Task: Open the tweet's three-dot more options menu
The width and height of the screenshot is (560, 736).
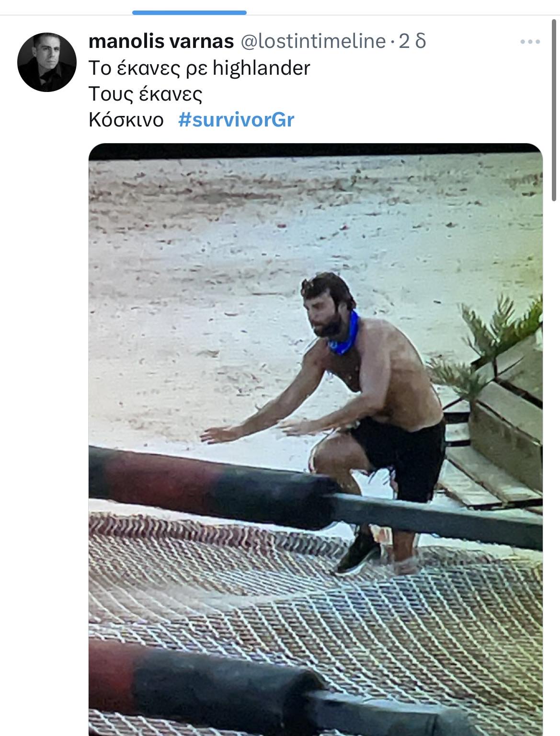Action: [530, 42]
